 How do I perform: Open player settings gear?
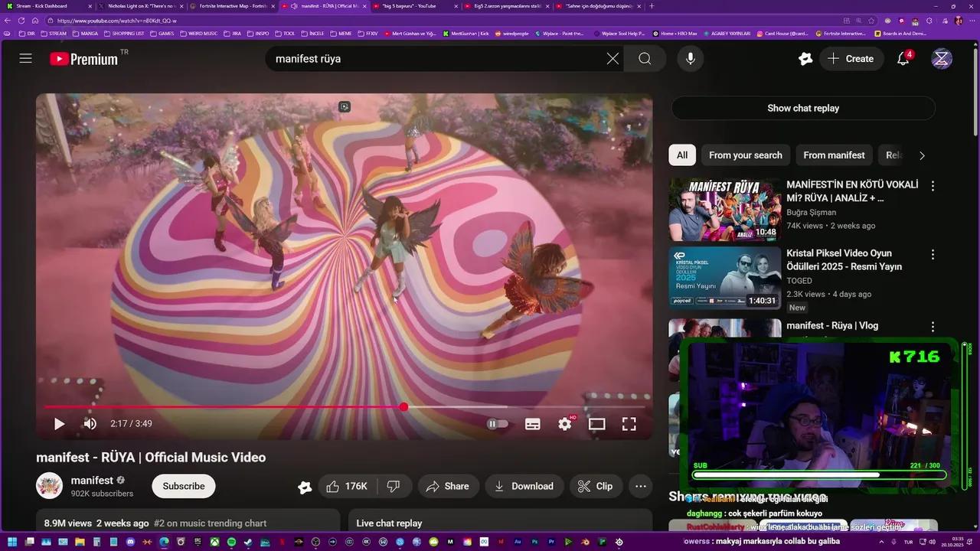(x=565, y=423)
